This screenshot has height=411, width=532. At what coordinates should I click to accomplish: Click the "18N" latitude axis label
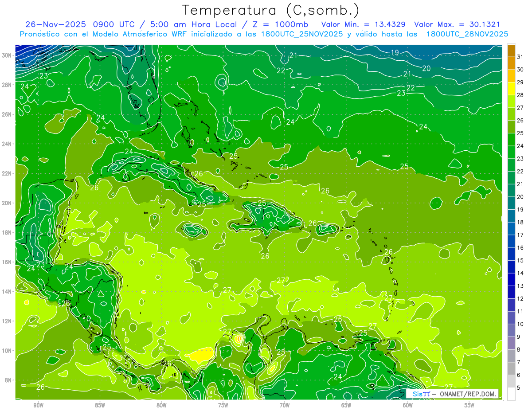7,233
